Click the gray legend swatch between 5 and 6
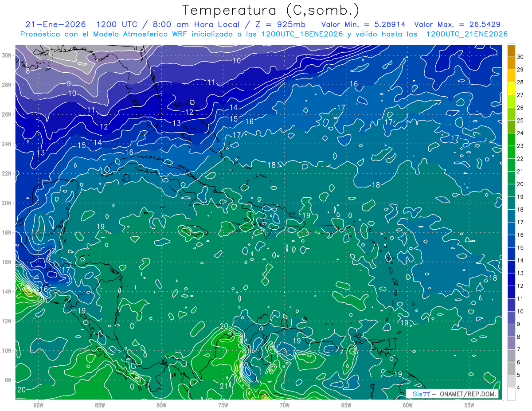 click(511, 368)
